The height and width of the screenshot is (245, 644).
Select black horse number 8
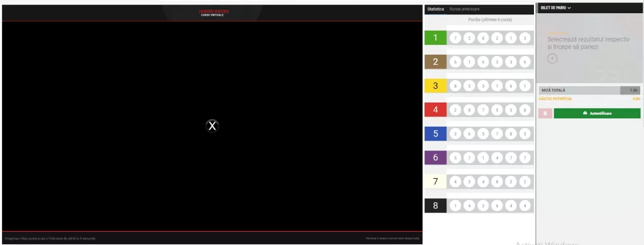[x=435, y=205]
